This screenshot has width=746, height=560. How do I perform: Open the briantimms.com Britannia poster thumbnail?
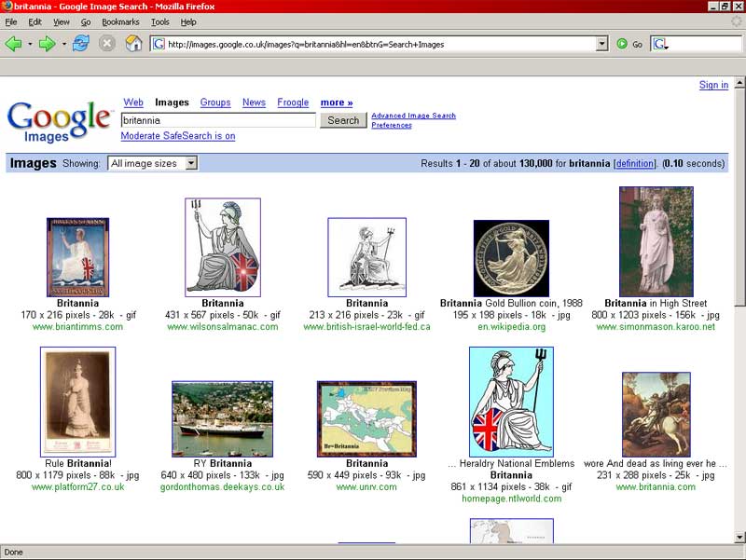[78, 257]
